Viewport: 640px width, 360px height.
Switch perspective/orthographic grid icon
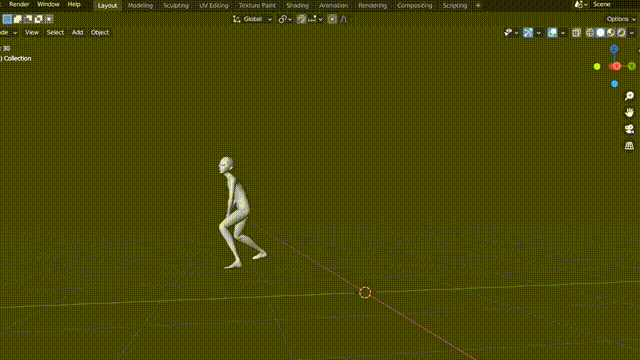(x=629, y=146)
